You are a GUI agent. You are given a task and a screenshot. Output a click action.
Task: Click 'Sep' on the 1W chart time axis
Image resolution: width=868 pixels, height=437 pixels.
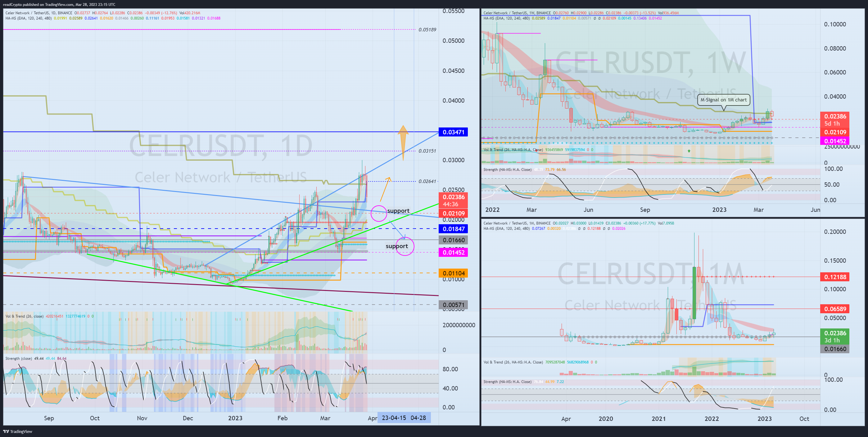(645, 210)
